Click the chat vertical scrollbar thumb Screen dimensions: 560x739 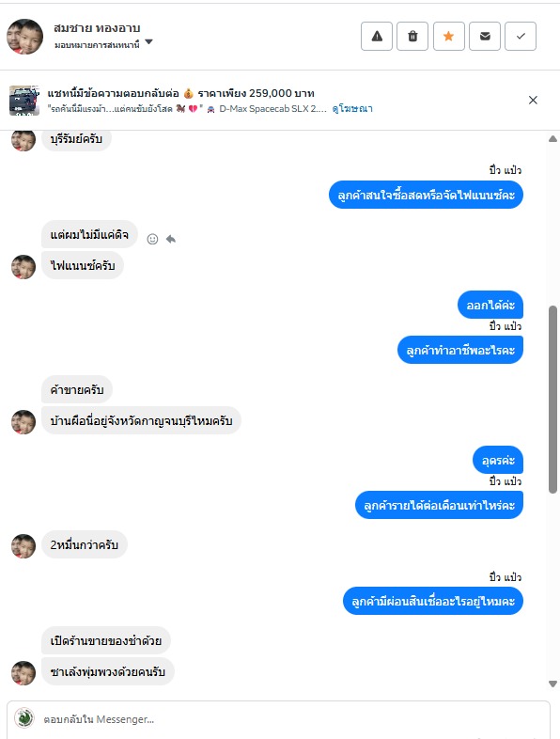[x=552, y=400]
